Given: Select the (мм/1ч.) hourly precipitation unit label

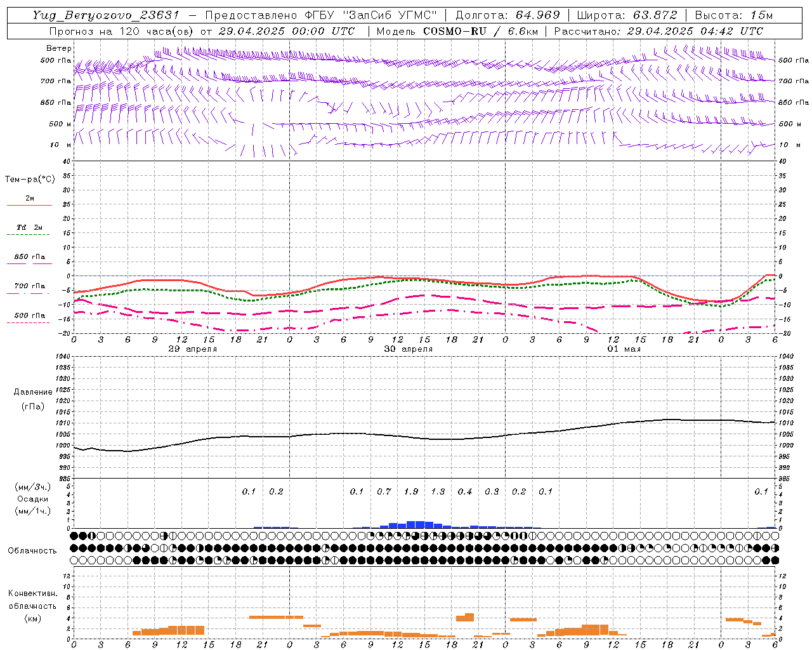Looking at the screenshot, I should (33, 511).
